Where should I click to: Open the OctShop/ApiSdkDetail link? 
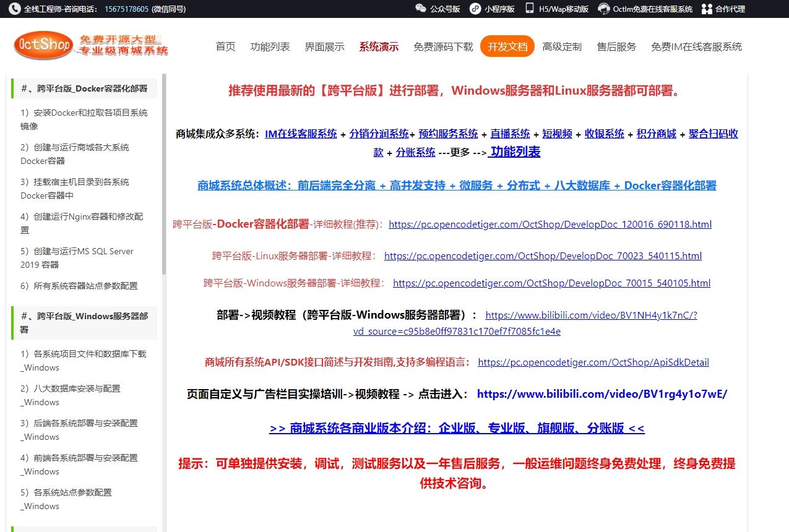point(593,363)
